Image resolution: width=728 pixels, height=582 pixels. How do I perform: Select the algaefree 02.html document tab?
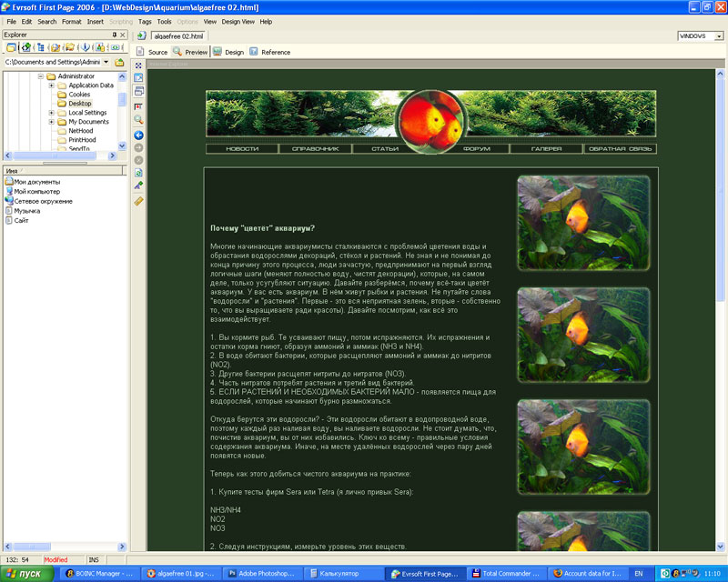pyautogui.click(x=178, y=36)
